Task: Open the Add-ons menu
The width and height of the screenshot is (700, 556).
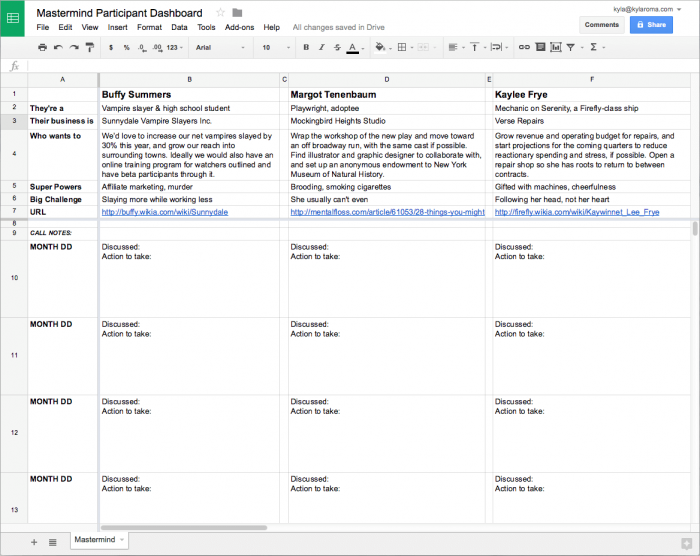Action: pos(239,27)
